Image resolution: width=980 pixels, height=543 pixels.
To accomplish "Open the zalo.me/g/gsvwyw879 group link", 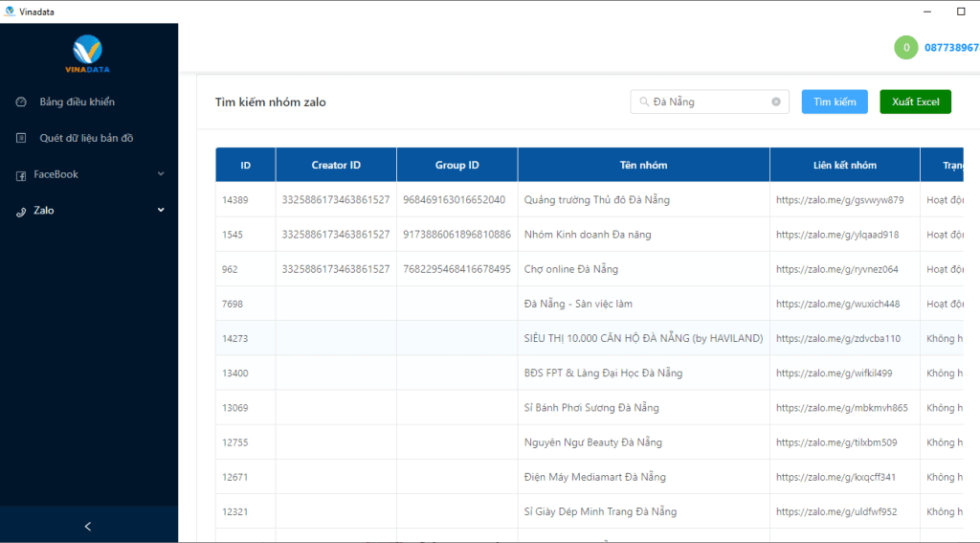I will [x=839, y=200].
